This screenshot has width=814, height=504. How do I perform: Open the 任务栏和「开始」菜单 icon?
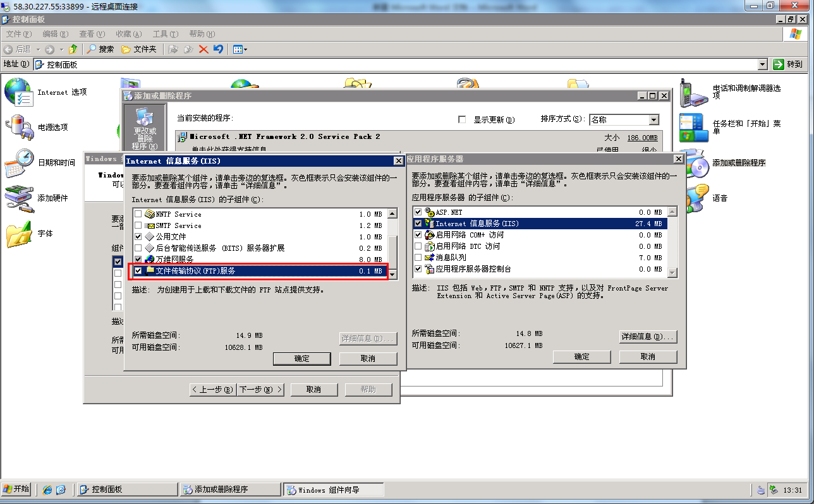pyautogui.click(x=693, y=127)
